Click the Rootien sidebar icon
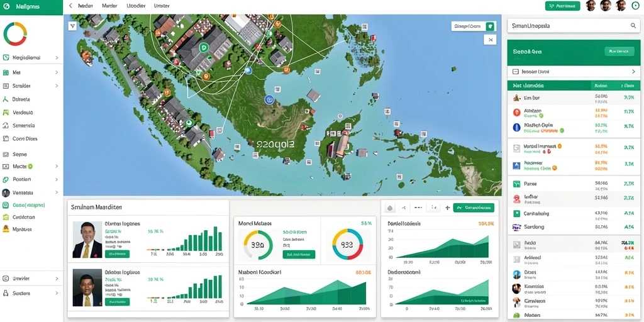 point(6,179)
